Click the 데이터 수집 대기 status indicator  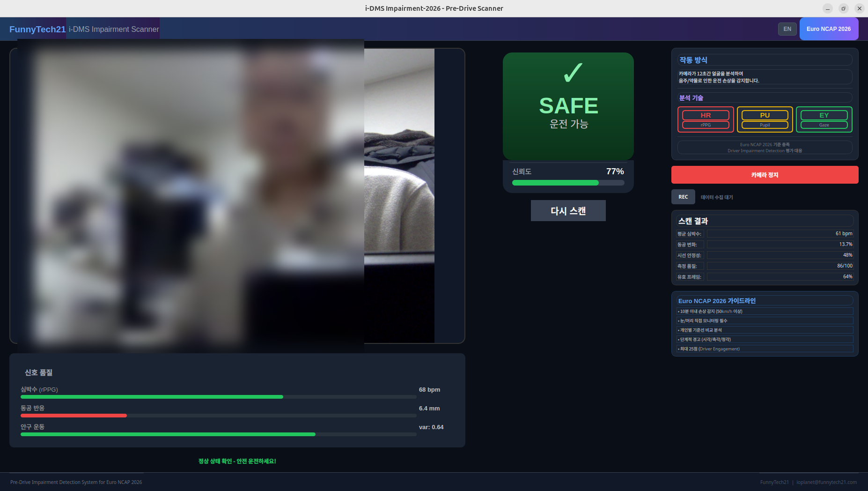pyautogui.click(x=716, y=197)
